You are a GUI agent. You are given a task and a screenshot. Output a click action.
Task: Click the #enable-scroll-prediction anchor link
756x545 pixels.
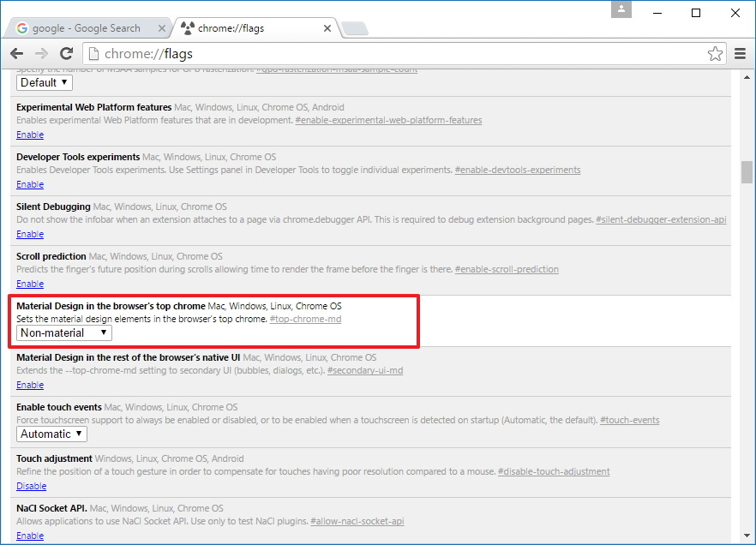pos(507,269)
